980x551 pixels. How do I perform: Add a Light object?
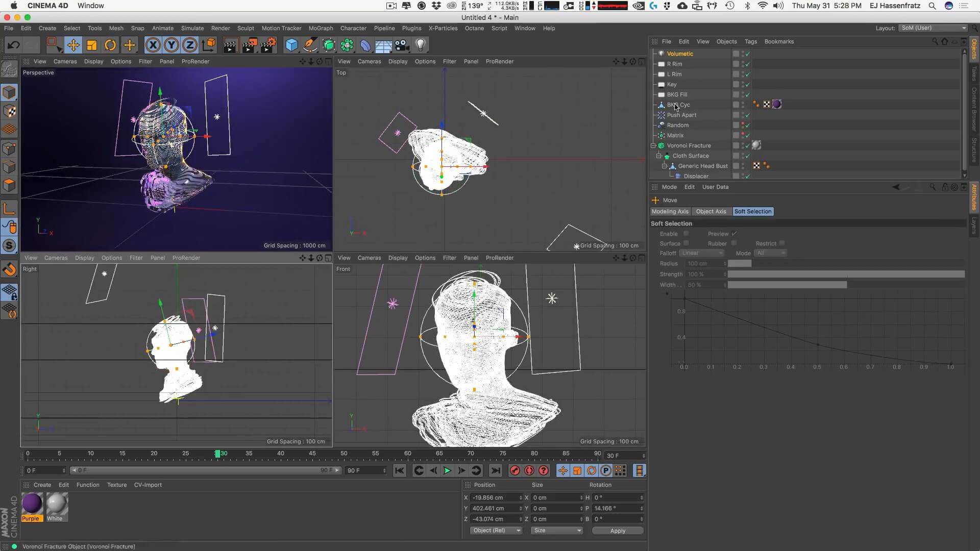click(421, 45)
